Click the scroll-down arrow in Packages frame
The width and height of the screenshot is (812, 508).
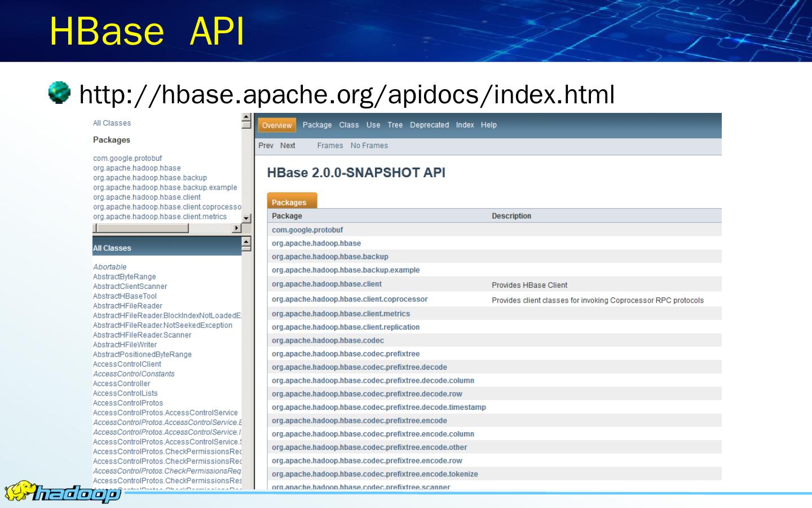click(246, 218)
